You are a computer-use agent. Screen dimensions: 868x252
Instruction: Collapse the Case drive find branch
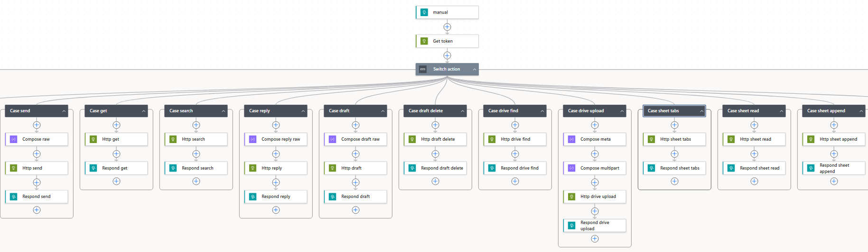point(542,111)
